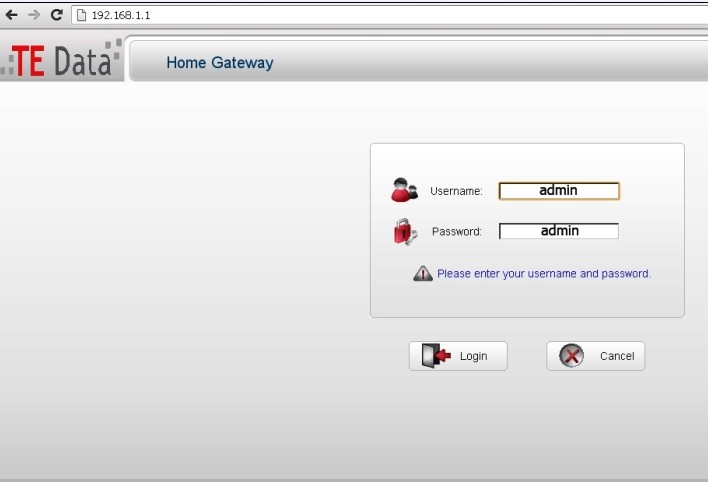Viewport: 708px width, 482px height.
Task: Click the page icon in the address bar
Action: tap(81, 15)
